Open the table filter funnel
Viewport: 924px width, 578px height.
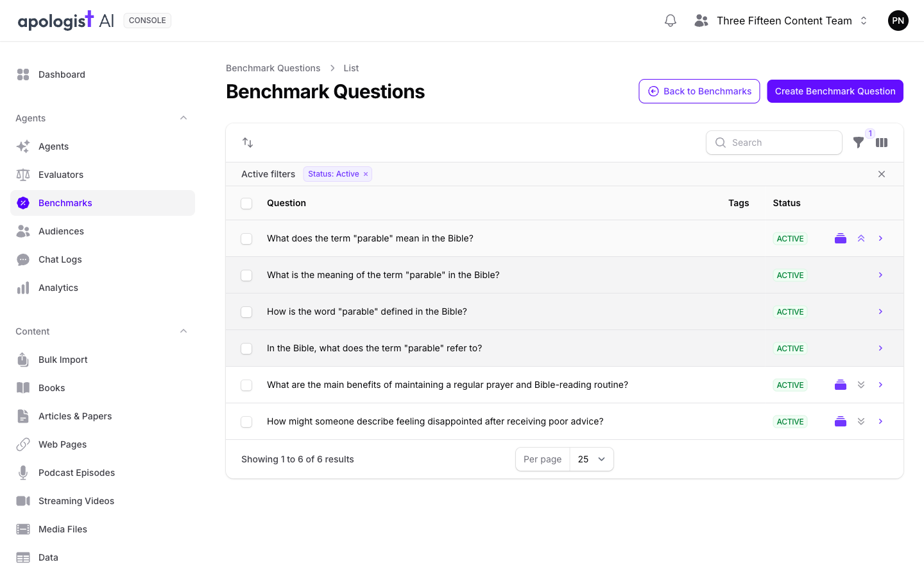tap(859, 143)
